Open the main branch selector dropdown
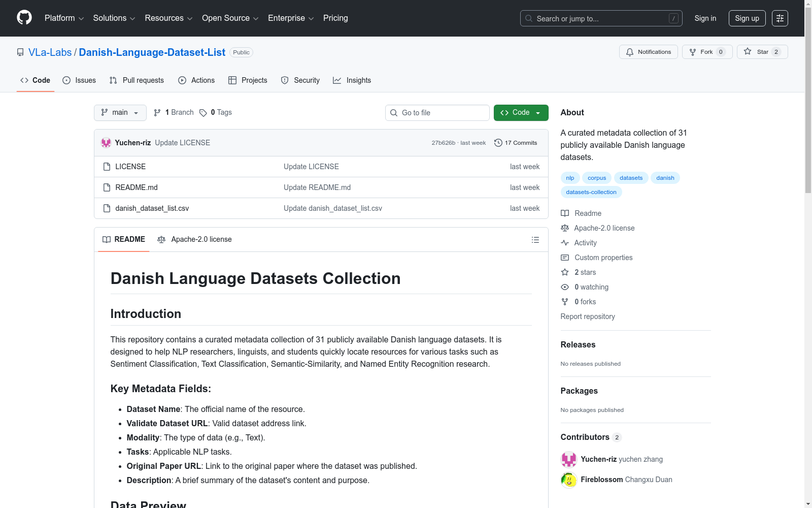The image size is (812, 508). 120,113
